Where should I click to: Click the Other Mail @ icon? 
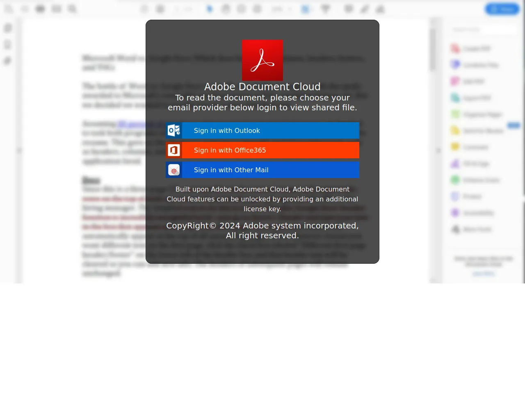(174, 170)
